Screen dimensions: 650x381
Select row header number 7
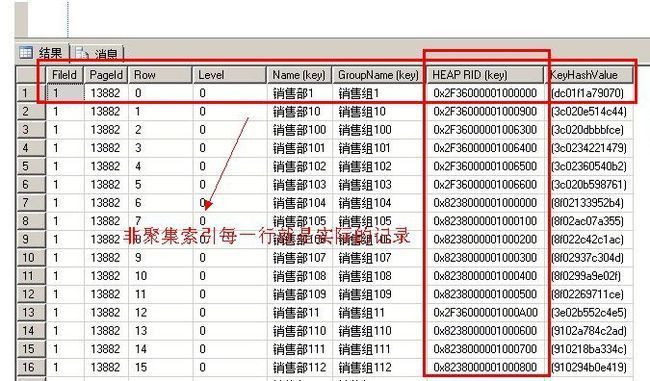click(31, 202)
